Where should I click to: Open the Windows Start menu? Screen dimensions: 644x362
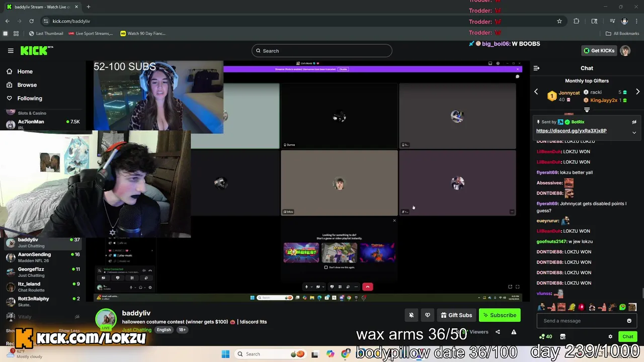point(225,354)
